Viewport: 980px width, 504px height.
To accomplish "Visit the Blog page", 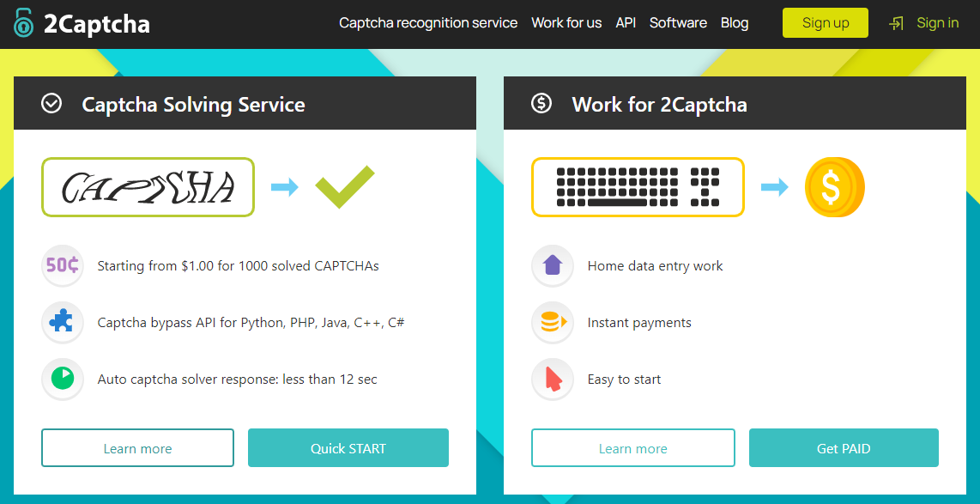I will [735, 23].
